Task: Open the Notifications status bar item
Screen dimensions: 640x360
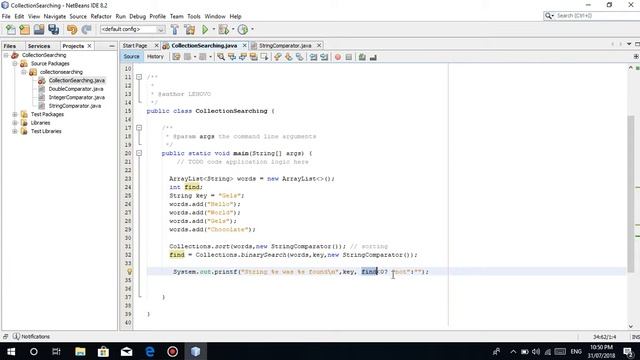Action: [31, 336]
